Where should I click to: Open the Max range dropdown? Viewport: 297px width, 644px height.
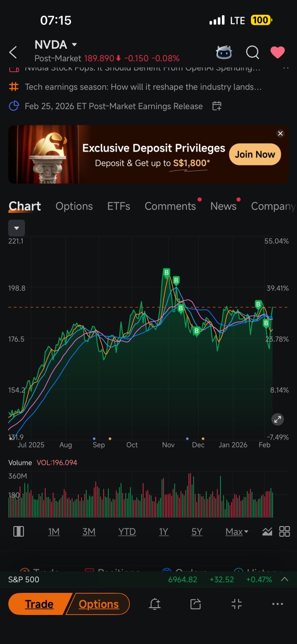(237, 532)
